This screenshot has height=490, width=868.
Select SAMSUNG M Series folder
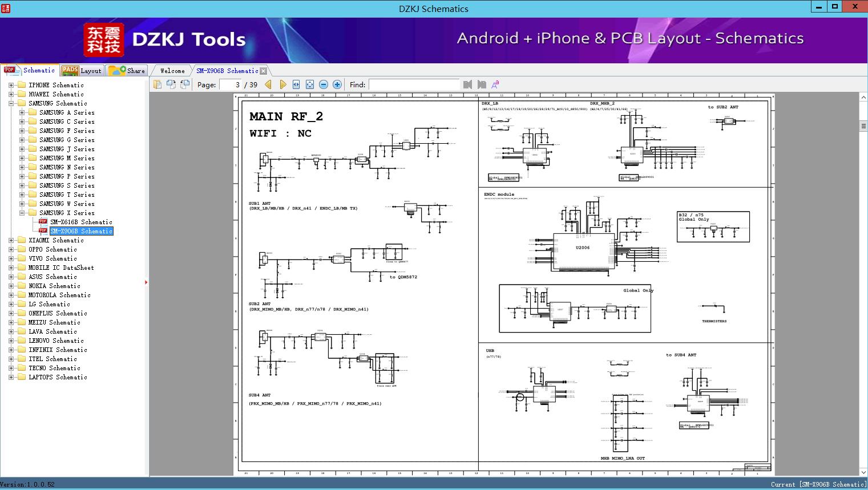pyautogui.click(x=67, y=158)
